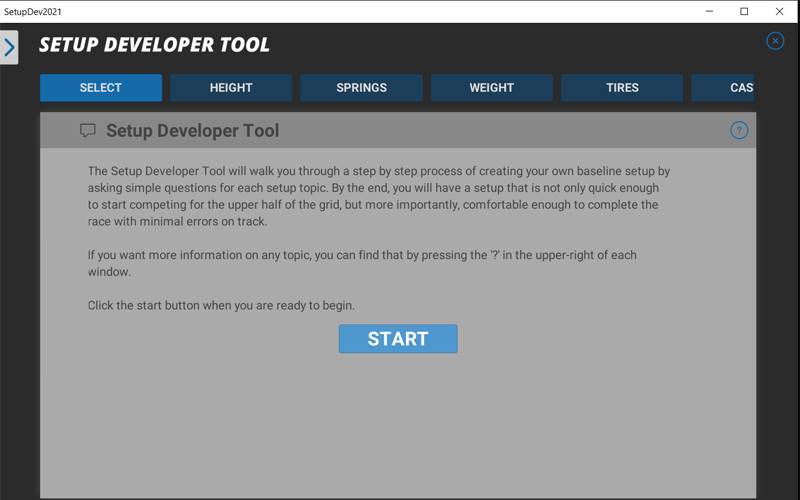Open help via the circled question mark
This screenshot has height=500, width=800.
tap(739, 130)
